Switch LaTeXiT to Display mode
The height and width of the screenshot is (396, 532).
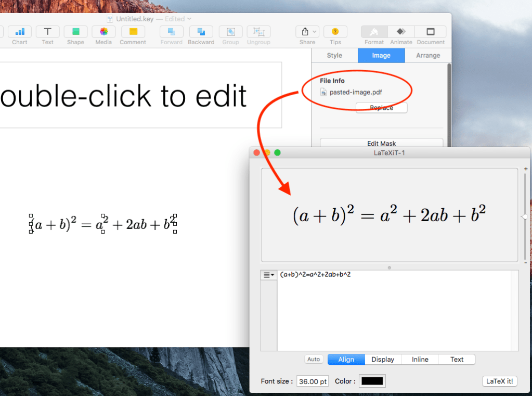(383, 360)
